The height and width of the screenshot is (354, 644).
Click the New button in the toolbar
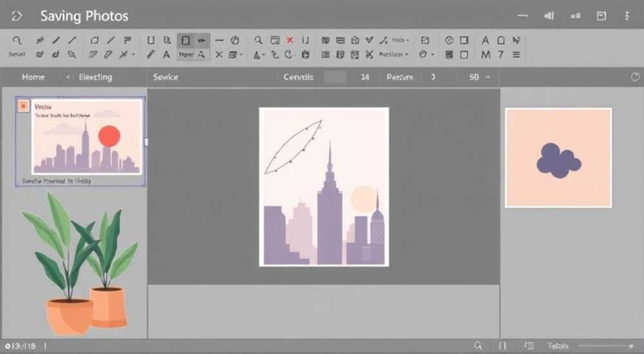click(x=187, y=54)
